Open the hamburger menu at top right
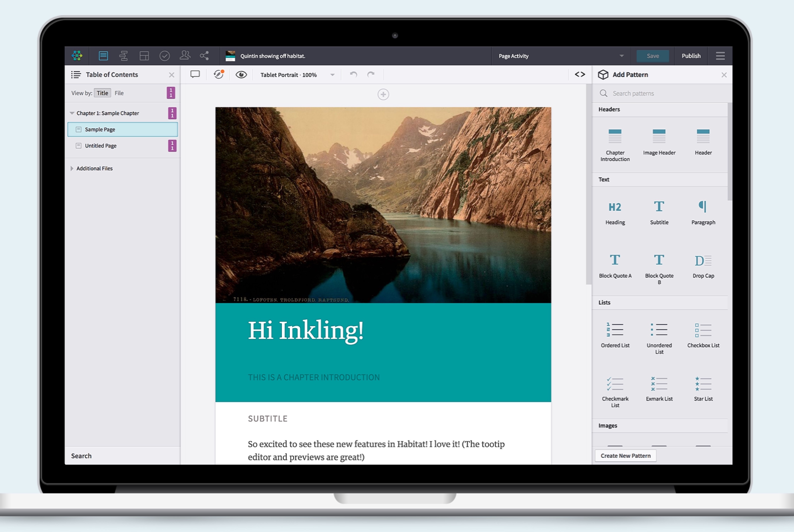The height and width of the screenshot is (532, 794). pos(720,56)
